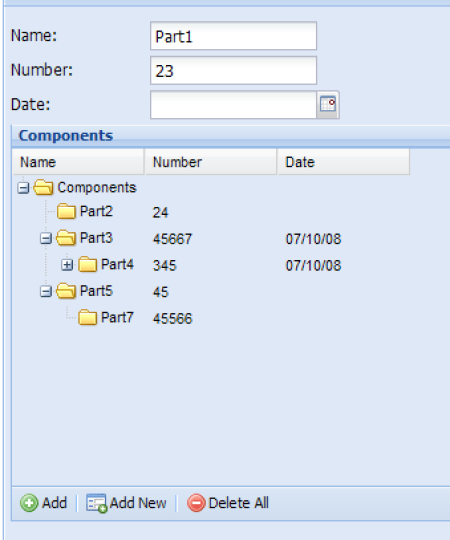Sort by the Name column header

[x=79, y=162]
